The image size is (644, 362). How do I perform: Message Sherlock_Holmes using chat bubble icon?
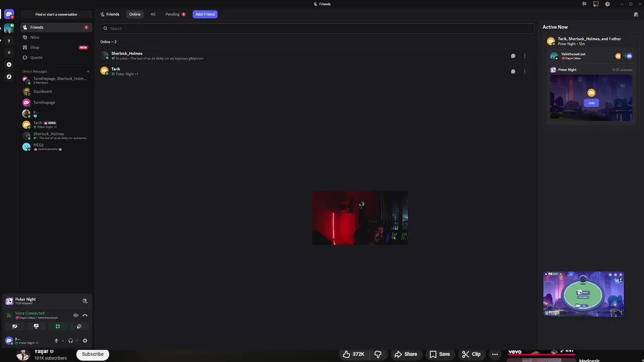tap(513, 56)
